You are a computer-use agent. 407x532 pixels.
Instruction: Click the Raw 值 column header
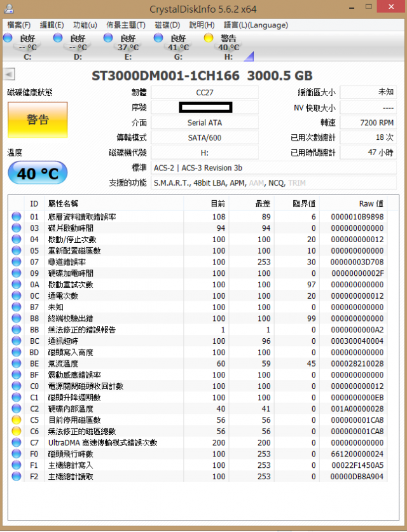[354, 203]
